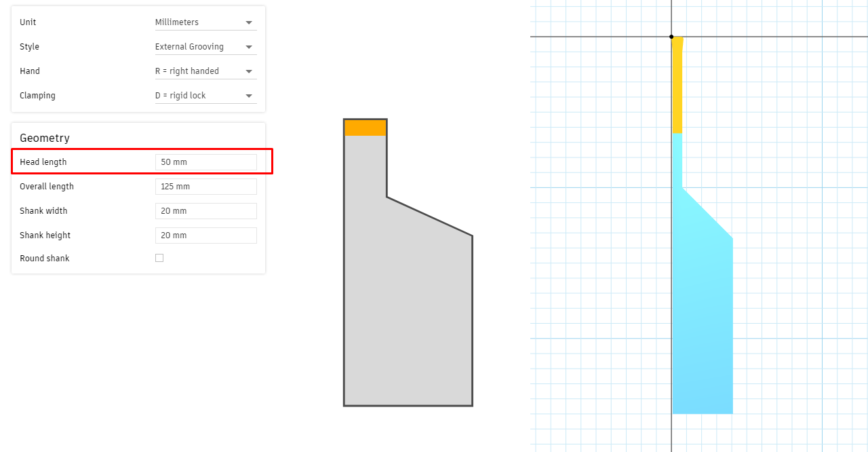Select the Head length input field
The image size is (868, 452).
205,162
